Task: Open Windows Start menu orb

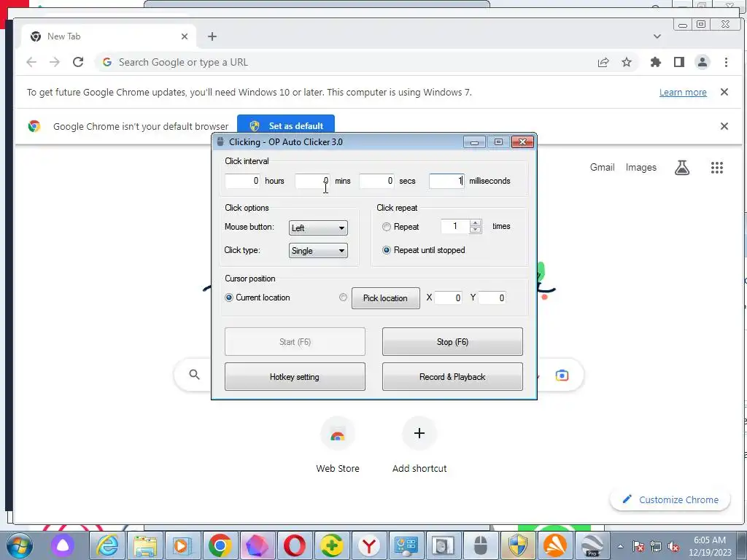Action: (20, 545)
